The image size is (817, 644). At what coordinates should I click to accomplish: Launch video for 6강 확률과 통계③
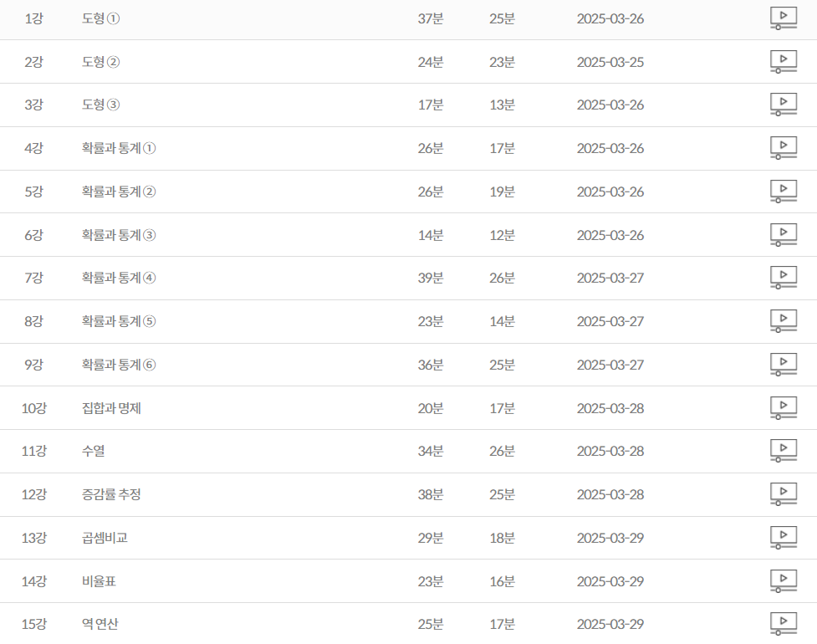783,235
